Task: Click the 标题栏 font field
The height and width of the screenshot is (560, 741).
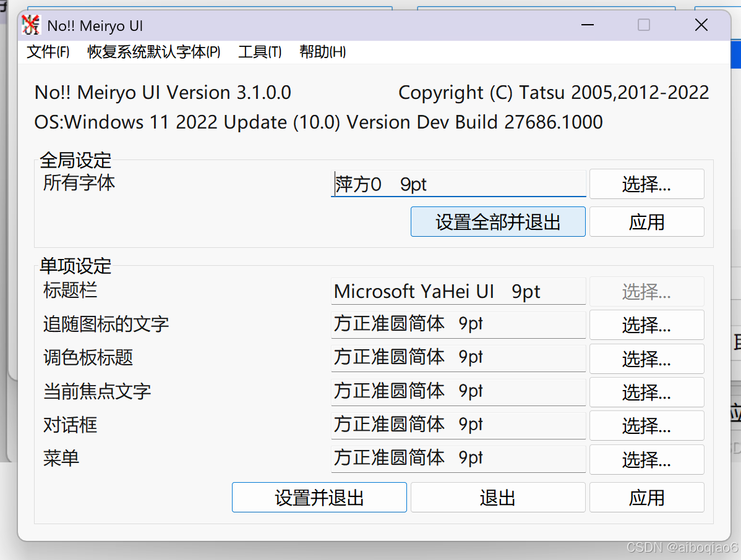Action: (458, 291)
